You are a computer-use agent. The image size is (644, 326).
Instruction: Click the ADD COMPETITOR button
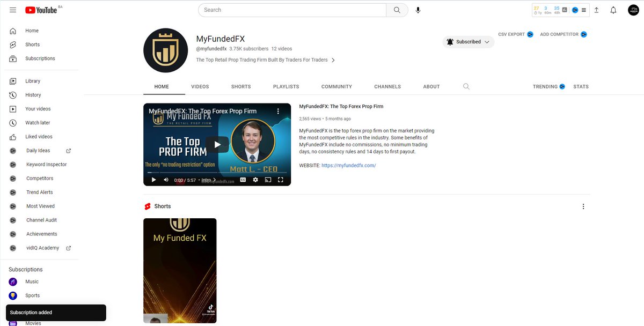click(563, 34)
